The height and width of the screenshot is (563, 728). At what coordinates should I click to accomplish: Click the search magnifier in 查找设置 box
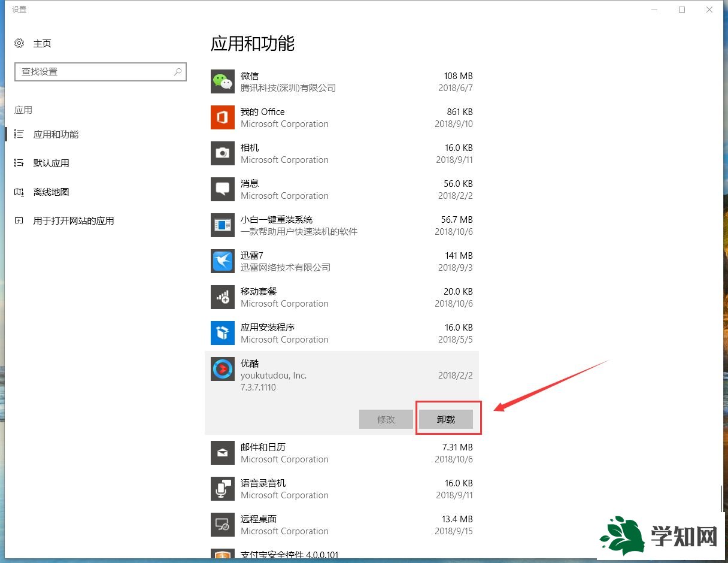pos(177,71)
